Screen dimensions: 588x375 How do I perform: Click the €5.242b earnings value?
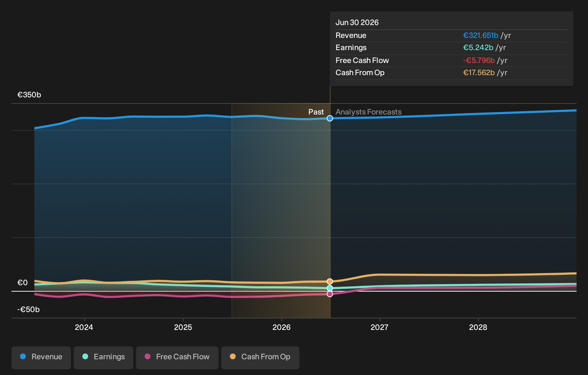click(x=478, y=48)
